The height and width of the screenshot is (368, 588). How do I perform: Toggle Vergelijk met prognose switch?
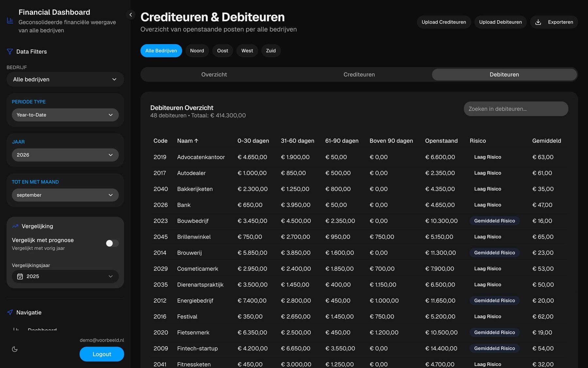pos(112,243)
